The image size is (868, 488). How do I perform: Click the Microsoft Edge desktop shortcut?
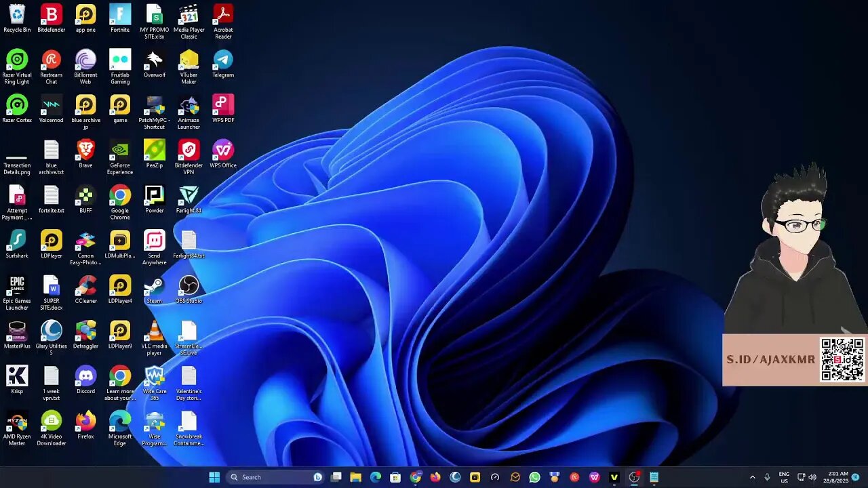pos(120,428)
